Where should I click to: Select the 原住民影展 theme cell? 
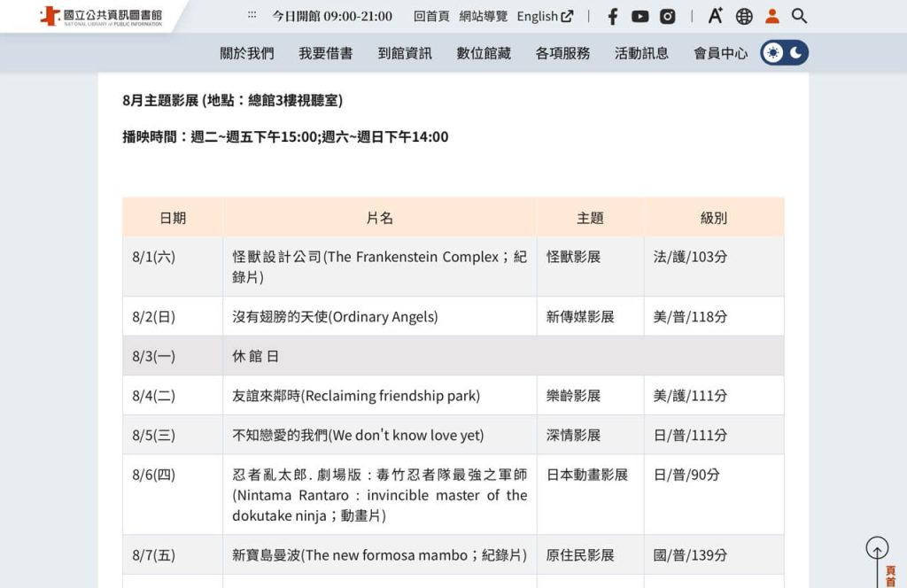pos(590,554)
